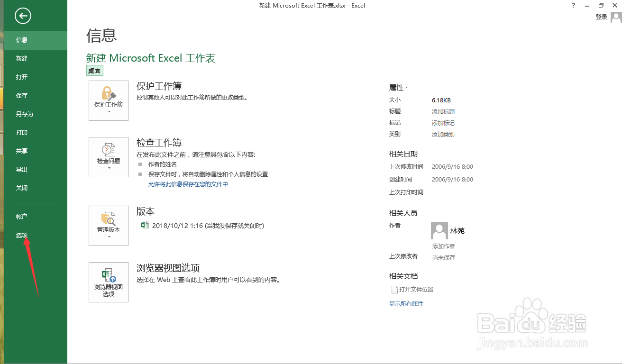The width and height of the screenshot is (622, 364).
Task: Click the 添加标题 field
Action: click(443, 112)
